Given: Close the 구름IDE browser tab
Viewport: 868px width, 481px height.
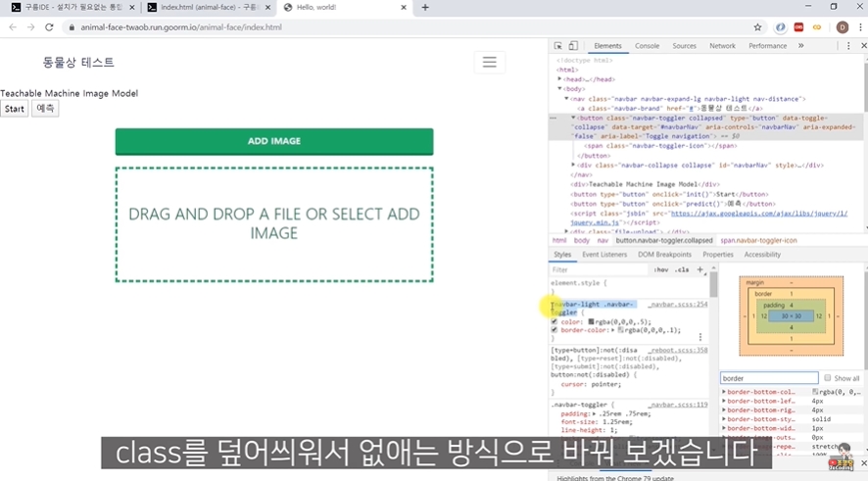Looking at the screenshot, I should (131, 7).
